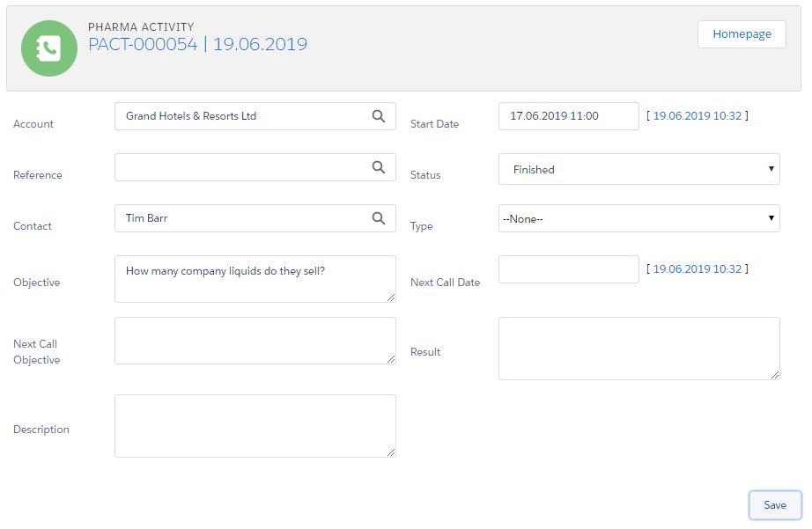Viewport: 812px width, 529px height.
Task: Click into the Account input field
Action: [242, 116]
